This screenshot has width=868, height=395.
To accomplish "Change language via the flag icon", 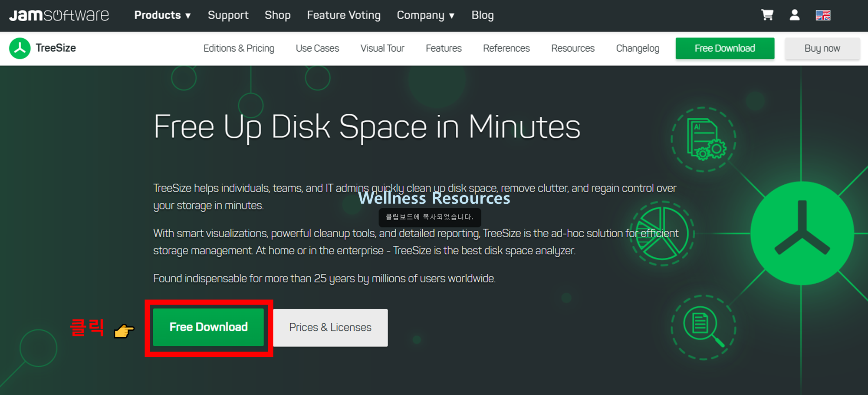I will pyautogui.click(x=823, y=15).
